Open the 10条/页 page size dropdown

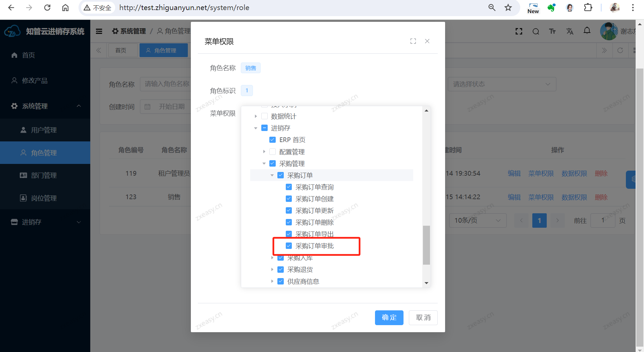(x=477, y=221)
